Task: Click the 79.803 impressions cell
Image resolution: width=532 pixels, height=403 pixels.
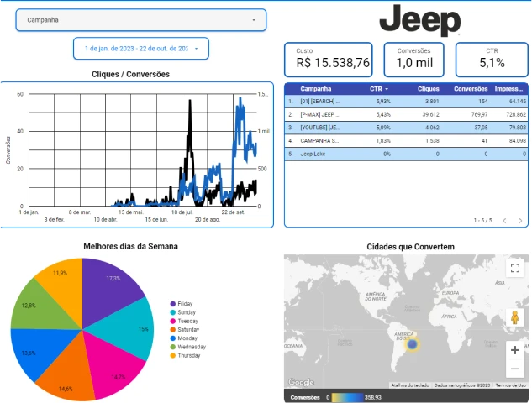Action: point(518,128)
